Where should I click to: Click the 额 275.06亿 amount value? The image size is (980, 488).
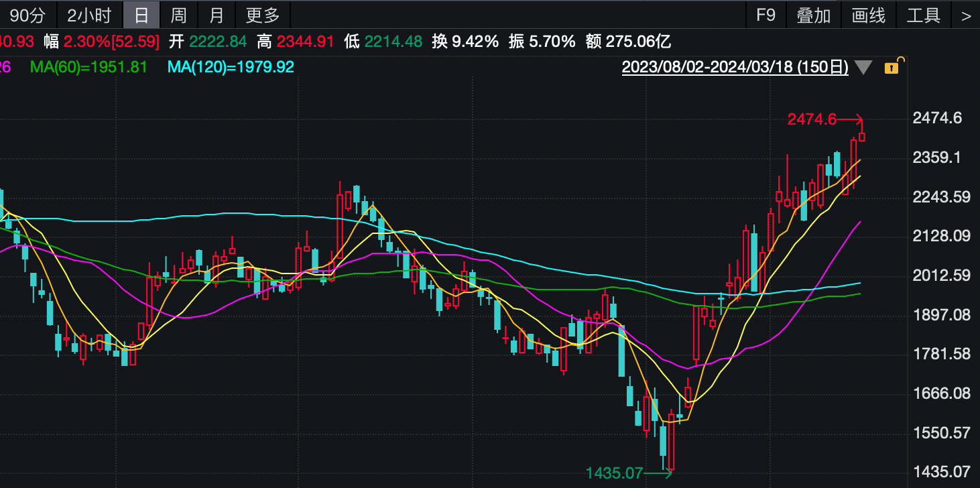point(628,42)
